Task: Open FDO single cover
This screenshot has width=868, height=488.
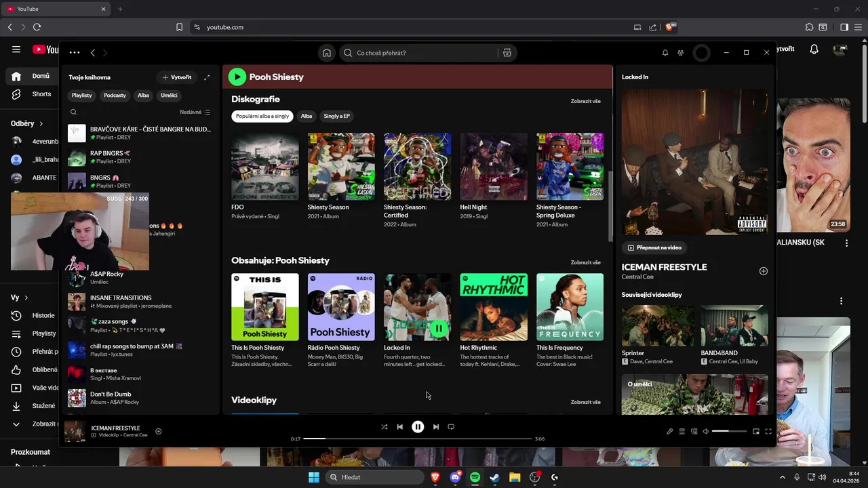Action: pos(264,166)
